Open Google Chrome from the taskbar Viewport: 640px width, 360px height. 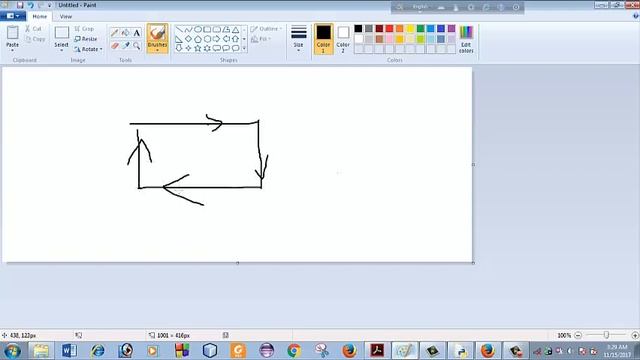click(x=294, y=351)
